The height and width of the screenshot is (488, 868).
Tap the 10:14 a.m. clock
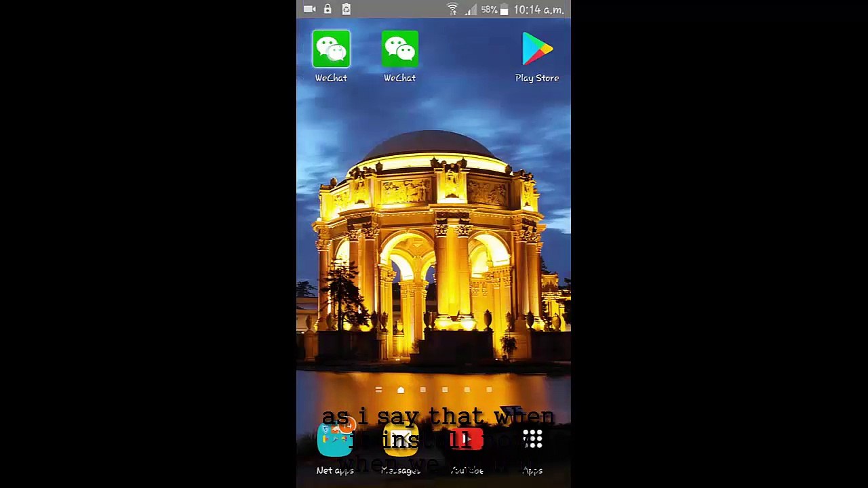pyautogui.click(x=539, y=9)
